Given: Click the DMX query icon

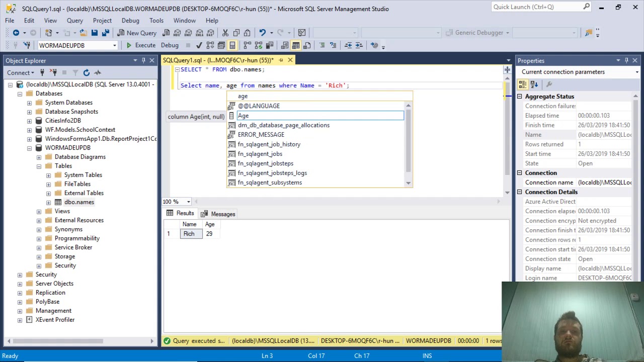Looking at the screenshot, I should click(x=188, y=33).
